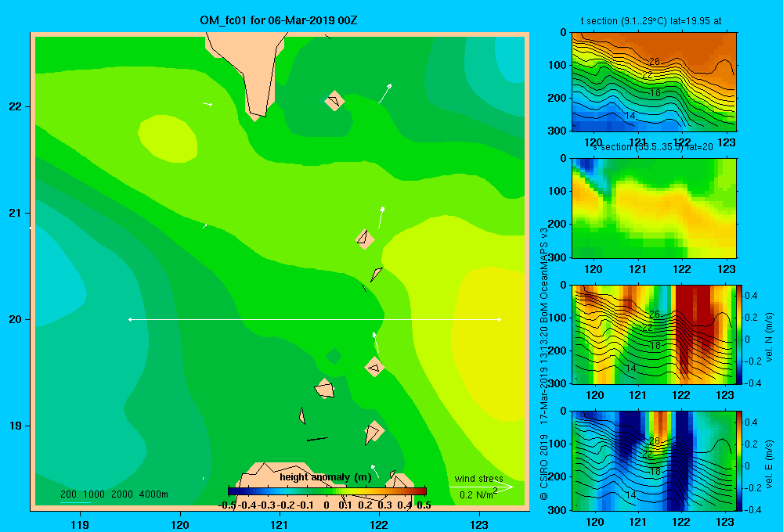Image resolution: width=783 pixels, height=532 pixels.
Task: Click longitude label 120 under the main map
Action: coord(180,524)
